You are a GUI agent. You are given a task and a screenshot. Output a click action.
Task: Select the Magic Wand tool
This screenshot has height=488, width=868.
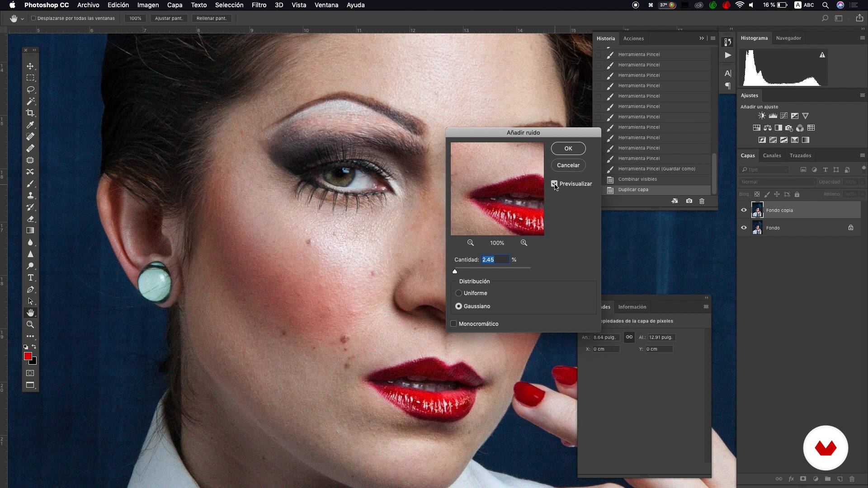[x=30, y=101]
